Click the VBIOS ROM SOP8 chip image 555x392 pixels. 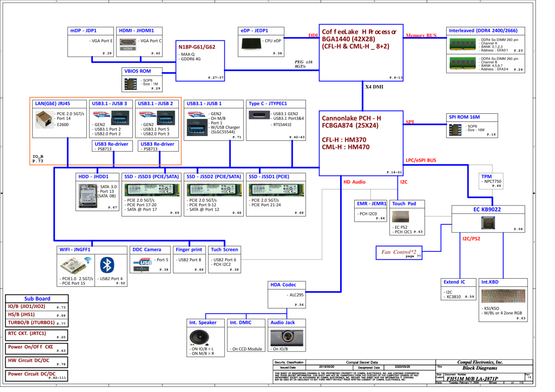point(131,84)
